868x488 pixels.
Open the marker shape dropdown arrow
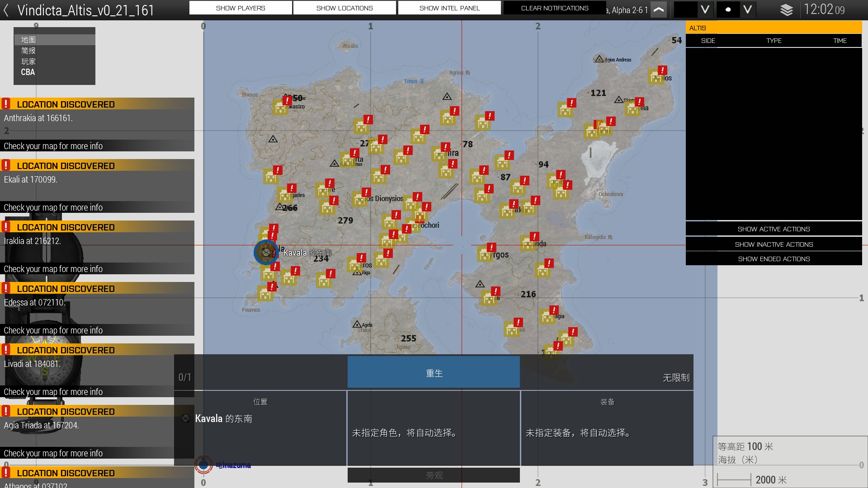click(x=748, y=9)
